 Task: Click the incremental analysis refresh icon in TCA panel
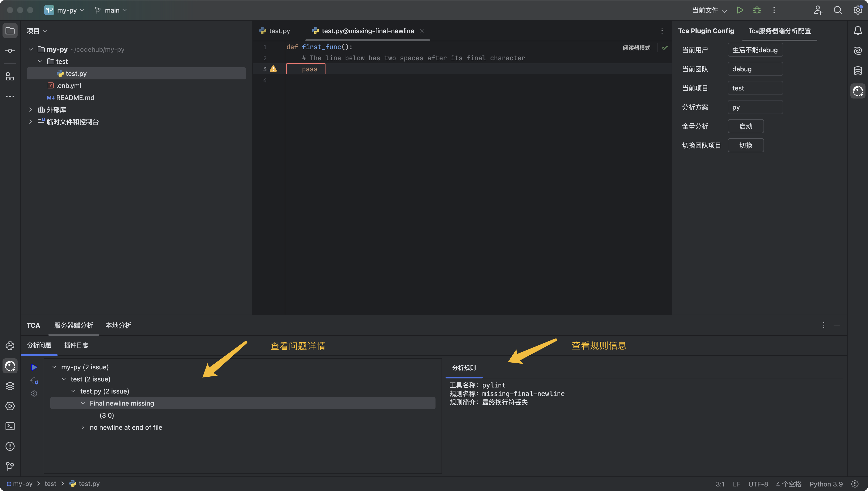[34, 381]
